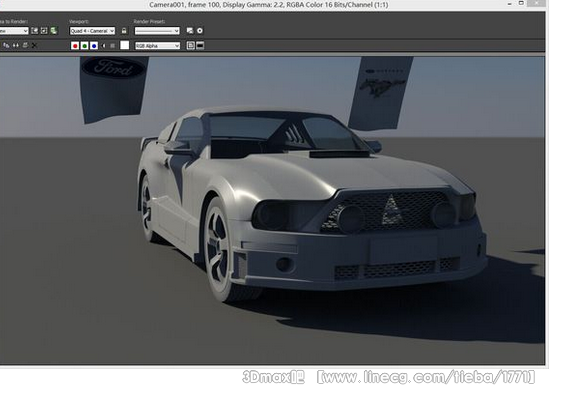Open the Render Preset dropdown
564x394 pixels.
tap(157, 31)
